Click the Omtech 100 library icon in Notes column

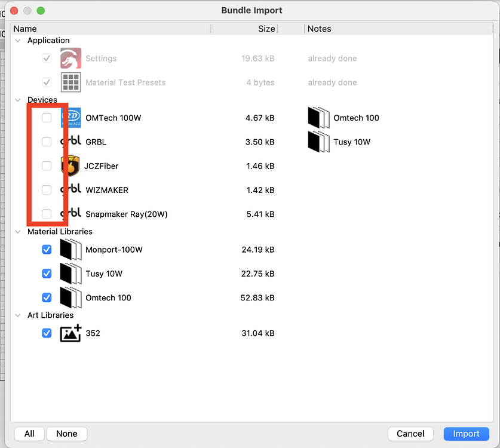pos(319,118)
